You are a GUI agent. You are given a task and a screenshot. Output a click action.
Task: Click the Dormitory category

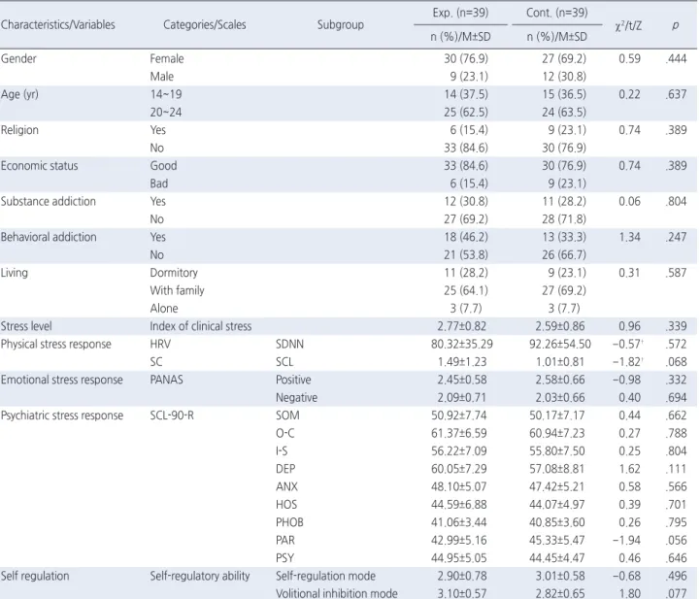tap(174, 273)
